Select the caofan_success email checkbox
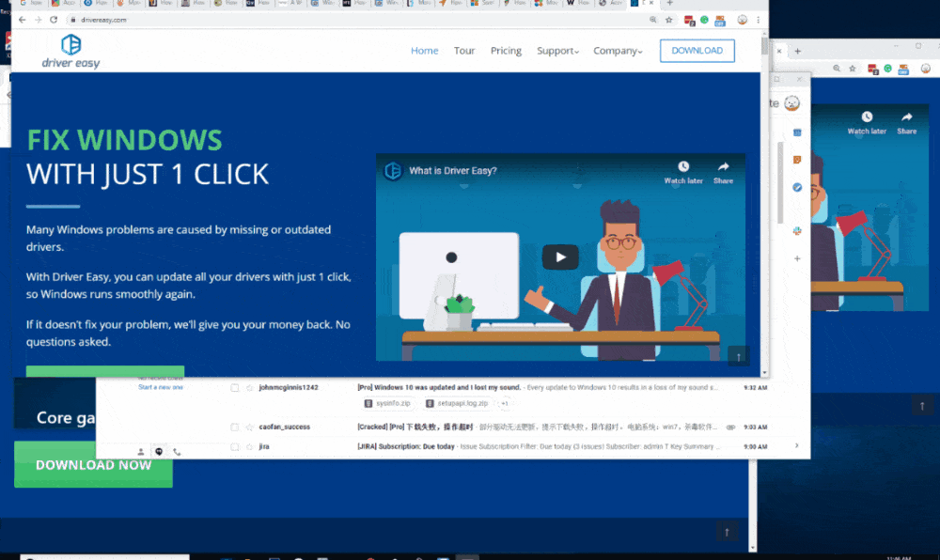This screenshot has height=560, width=940. coord(234,427)
